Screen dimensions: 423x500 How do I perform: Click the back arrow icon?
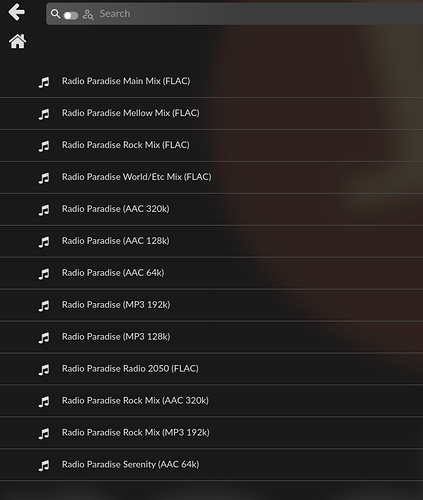pos(17,12)
